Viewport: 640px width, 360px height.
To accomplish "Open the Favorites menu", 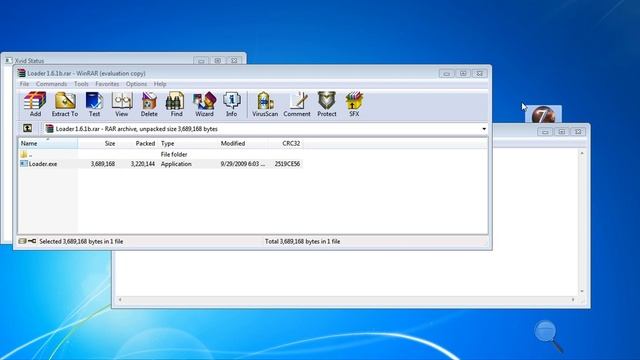I will [x=107, y=84].
